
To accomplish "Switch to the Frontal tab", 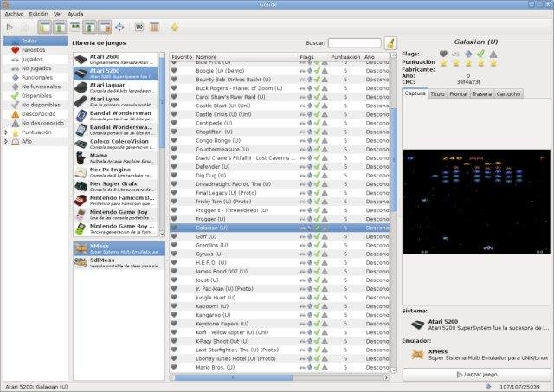I will coord(459,94).
